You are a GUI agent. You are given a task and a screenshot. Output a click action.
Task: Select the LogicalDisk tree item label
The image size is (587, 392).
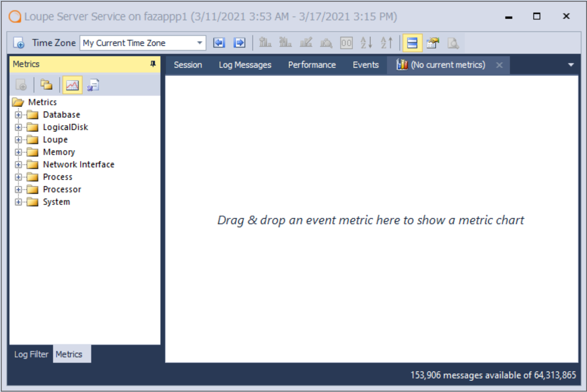65,127
